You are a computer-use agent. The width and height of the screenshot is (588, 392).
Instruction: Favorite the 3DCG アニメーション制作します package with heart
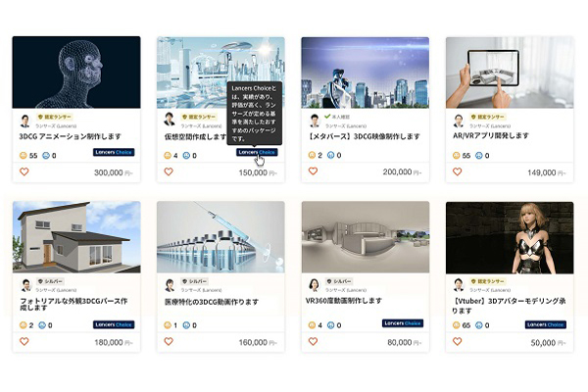pos(24,171)
